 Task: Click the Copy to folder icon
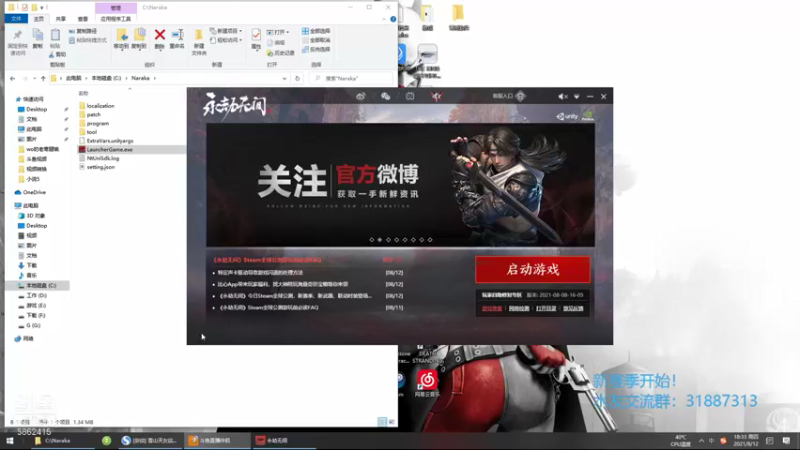tap(139, 36)
